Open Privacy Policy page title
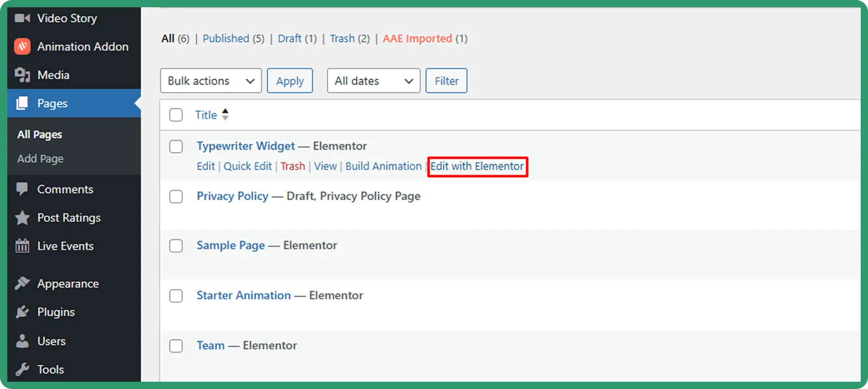 click(232, 196)
